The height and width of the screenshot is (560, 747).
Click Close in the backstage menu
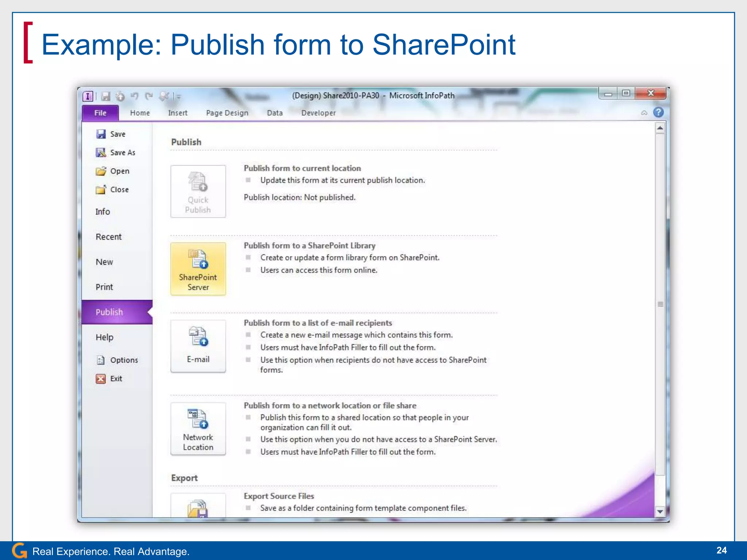(112, 190)
